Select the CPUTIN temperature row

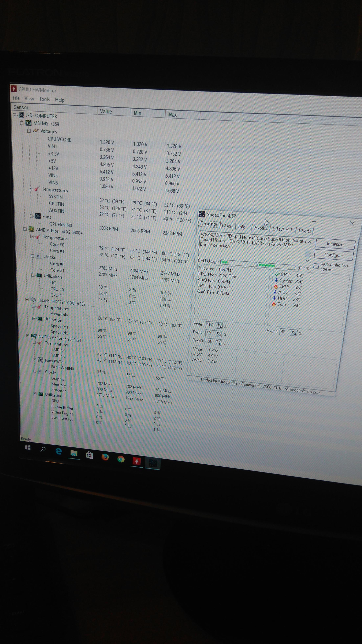pos(57,204)
